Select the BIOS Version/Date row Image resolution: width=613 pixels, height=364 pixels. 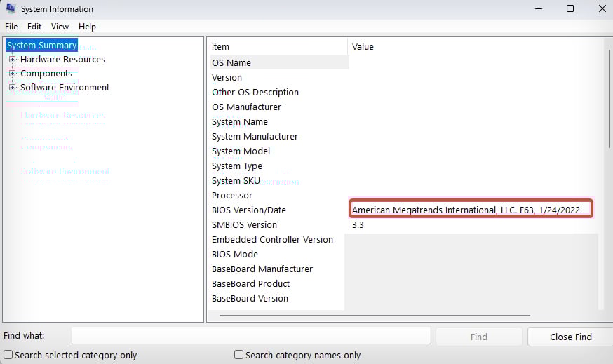[249, 210]
